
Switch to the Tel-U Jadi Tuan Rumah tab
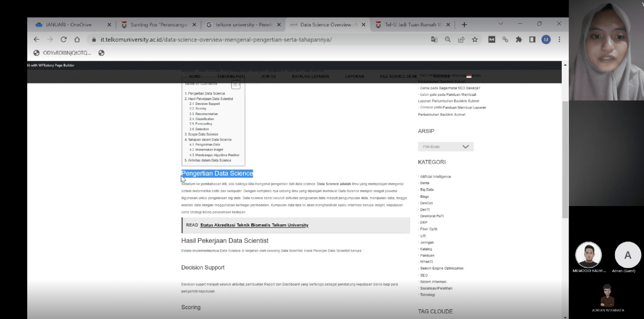413,25
